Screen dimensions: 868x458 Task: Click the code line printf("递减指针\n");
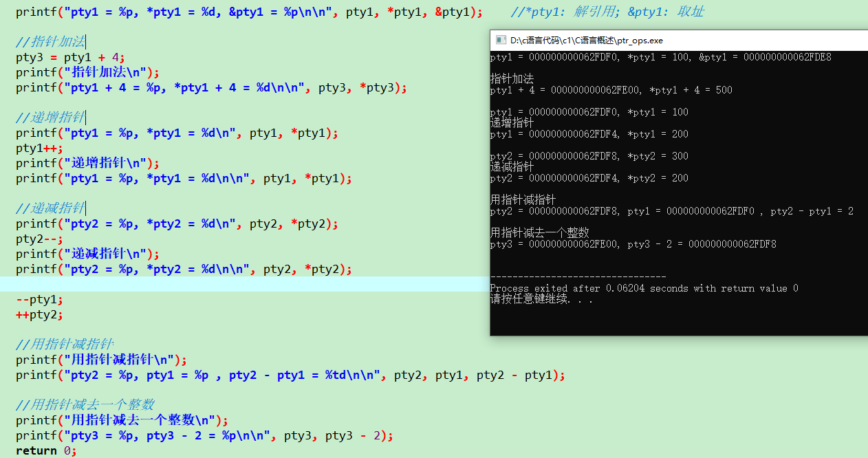click(x=88, y=254)
